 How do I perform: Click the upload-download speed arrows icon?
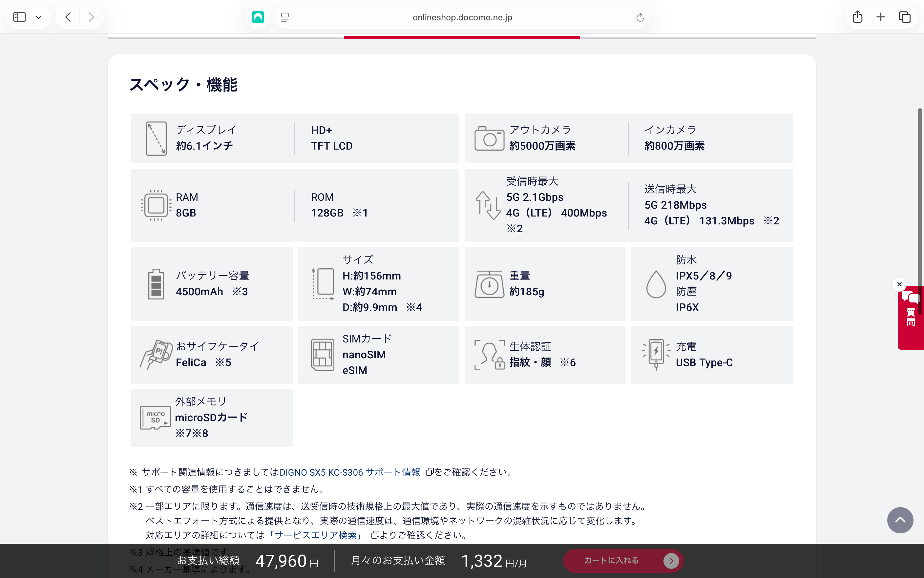tap(488, 205)
